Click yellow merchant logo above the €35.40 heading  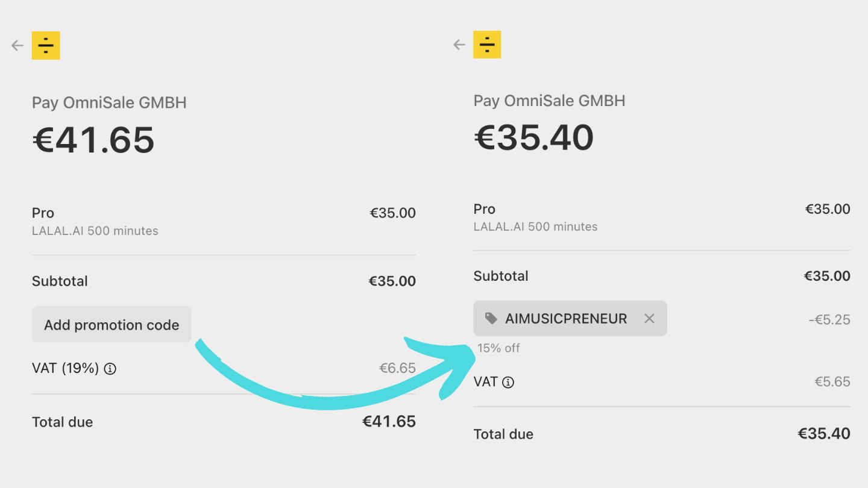pyautogui.click(x=487, y=45)
